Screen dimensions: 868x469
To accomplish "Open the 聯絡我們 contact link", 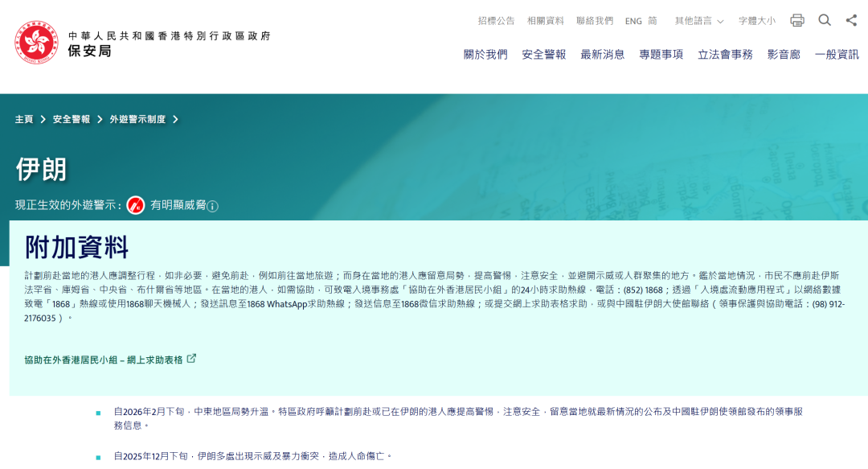I will (594, 21).
